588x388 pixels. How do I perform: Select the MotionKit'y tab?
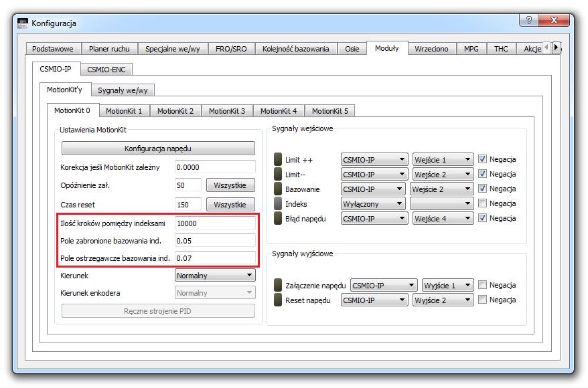(65, 90)
